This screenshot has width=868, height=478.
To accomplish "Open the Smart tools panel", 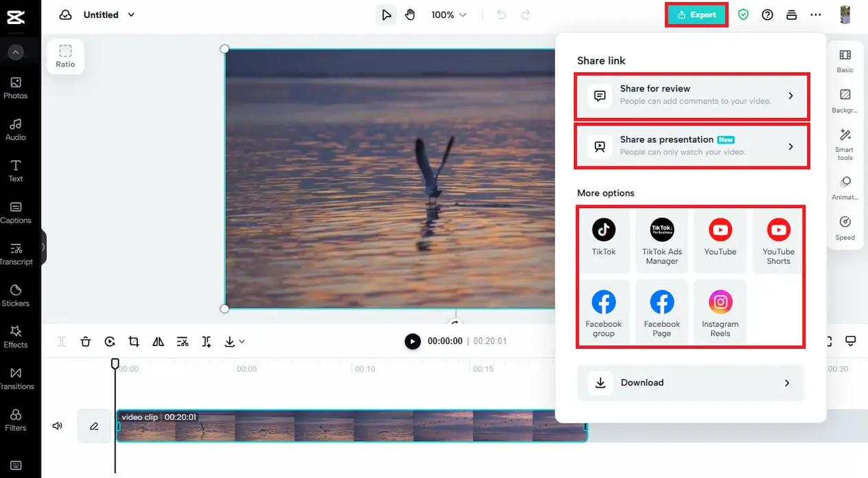I will (844, 143).
